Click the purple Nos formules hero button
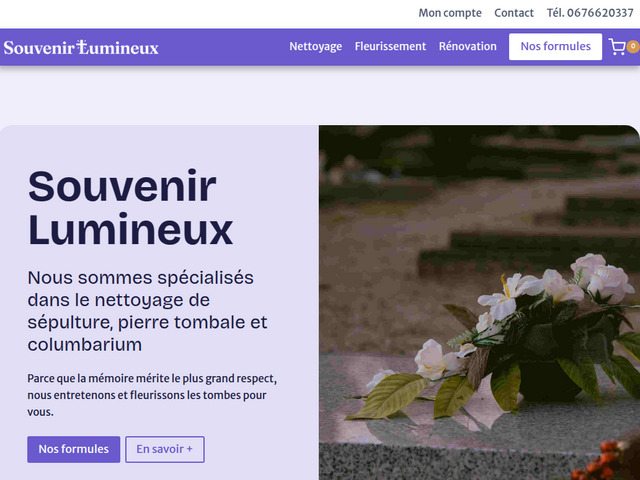Screen dimensions: 640x480 click(73, 449)
